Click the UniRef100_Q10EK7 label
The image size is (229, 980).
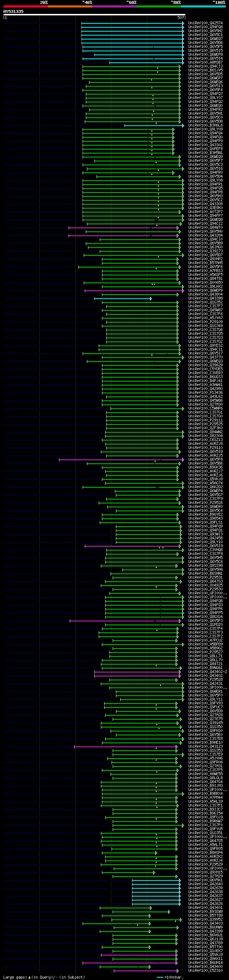tap(205, 951)
